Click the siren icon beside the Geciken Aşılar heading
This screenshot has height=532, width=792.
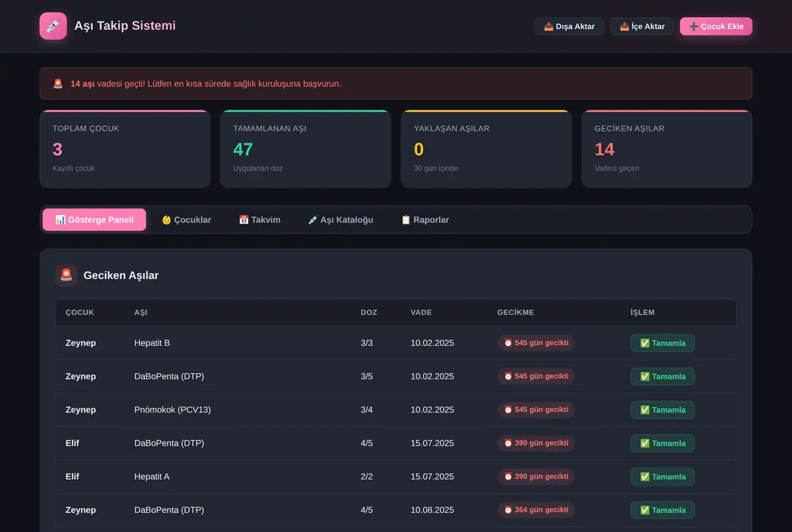coord(66,275)
